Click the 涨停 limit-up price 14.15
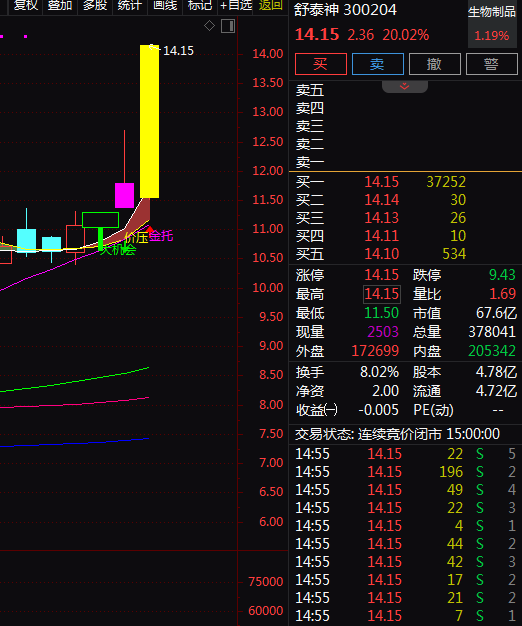522x626 pixels. pos(382,275)
